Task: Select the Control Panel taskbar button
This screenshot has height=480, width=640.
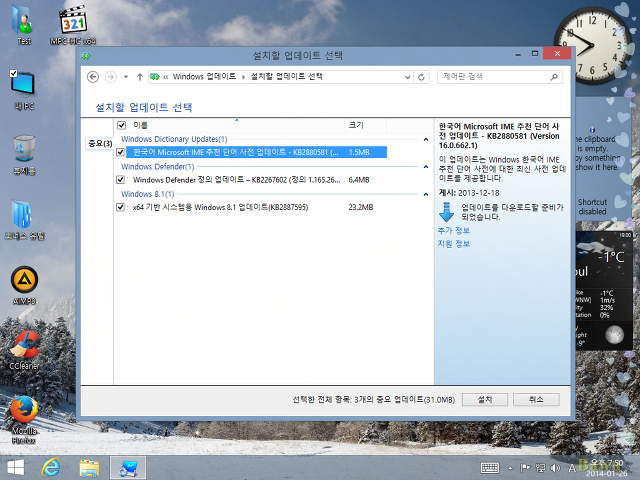Action: (x=128, y=468)
